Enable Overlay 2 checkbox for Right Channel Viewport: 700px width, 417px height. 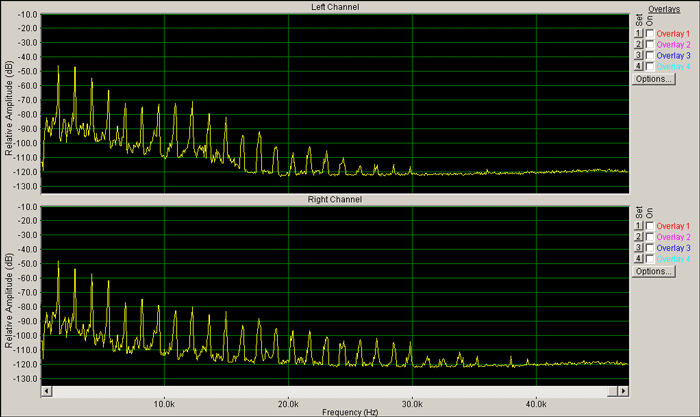[x=650, y=237]
